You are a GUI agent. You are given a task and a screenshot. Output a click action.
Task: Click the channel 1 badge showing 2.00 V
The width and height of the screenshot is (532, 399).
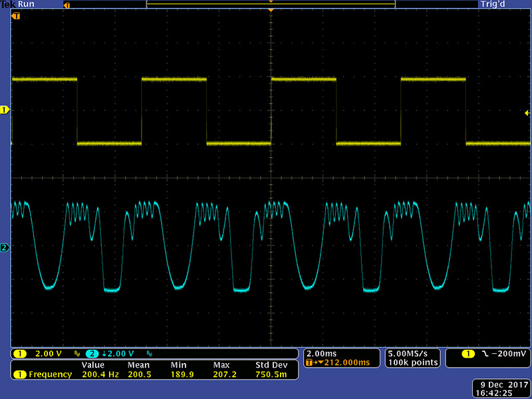(21, 353)
